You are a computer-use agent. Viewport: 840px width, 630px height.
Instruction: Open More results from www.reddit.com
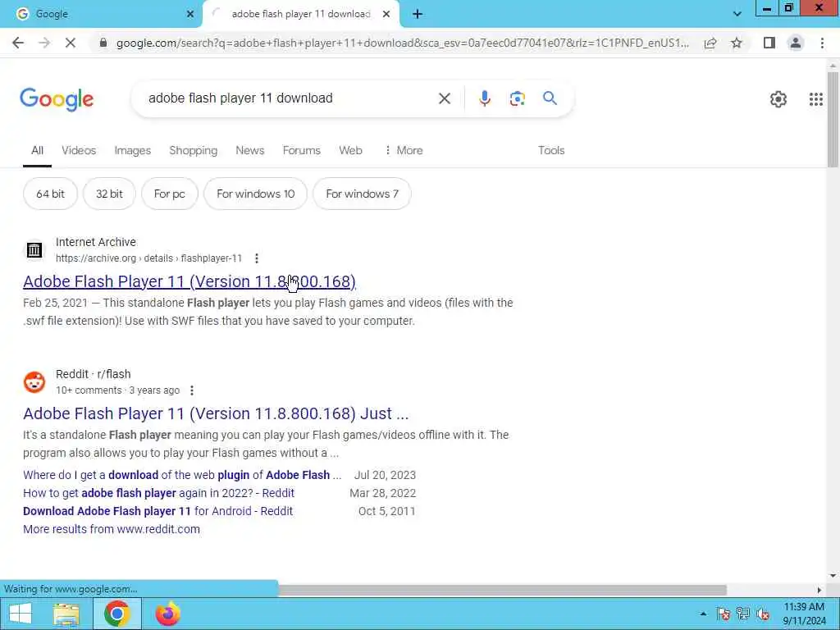(112, 529)
